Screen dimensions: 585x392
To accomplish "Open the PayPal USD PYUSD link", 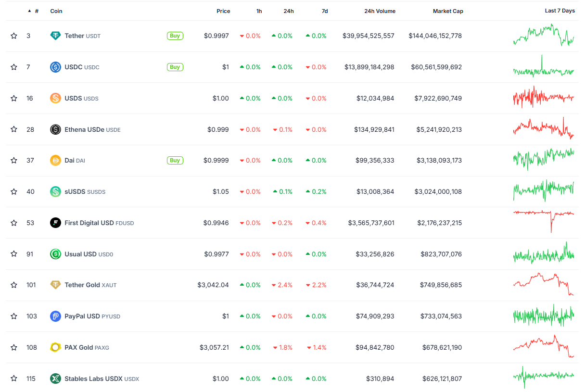I will (x=92, y=316).
